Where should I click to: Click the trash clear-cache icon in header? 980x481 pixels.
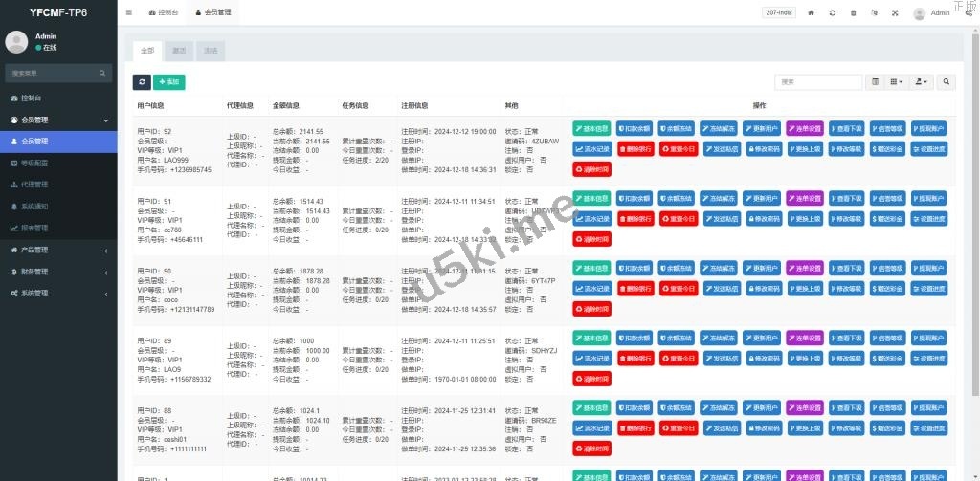pos(853,12)
